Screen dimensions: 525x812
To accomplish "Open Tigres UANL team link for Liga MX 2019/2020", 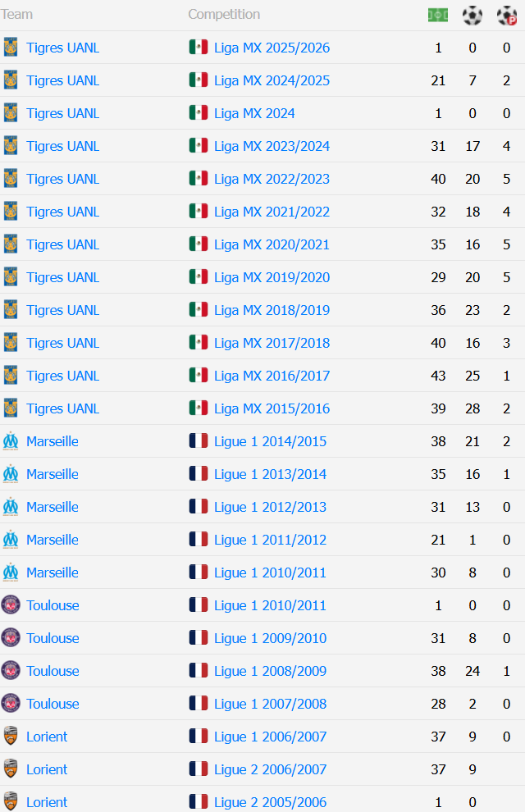I will (x=62, y=277).
